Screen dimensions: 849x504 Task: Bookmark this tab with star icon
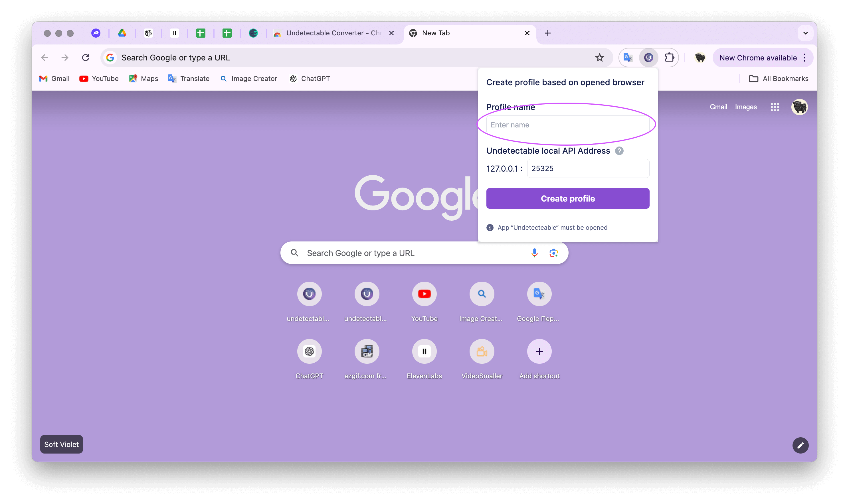coord(599,58)
